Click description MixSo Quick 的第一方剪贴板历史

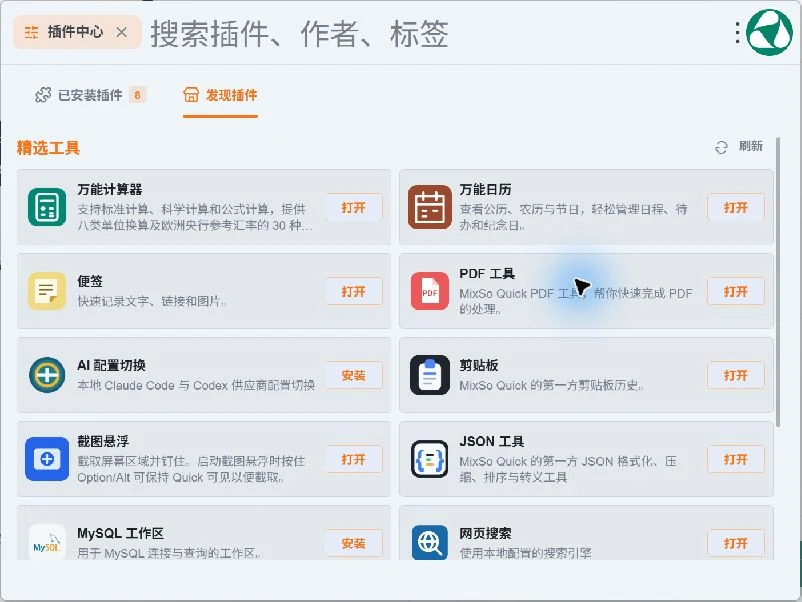click(551, 385)
